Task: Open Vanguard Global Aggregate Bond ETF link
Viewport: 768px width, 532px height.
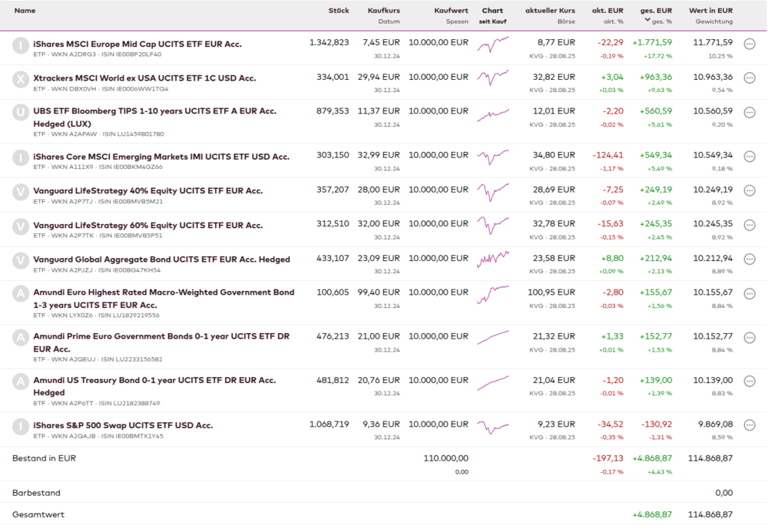Action: coord(161,259)
